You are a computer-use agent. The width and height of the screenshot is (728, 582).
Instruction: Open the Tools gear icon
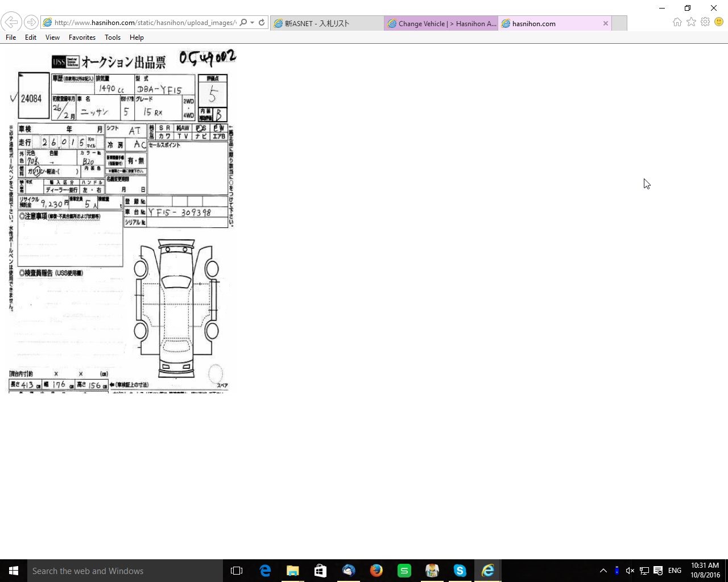point(705,22)
